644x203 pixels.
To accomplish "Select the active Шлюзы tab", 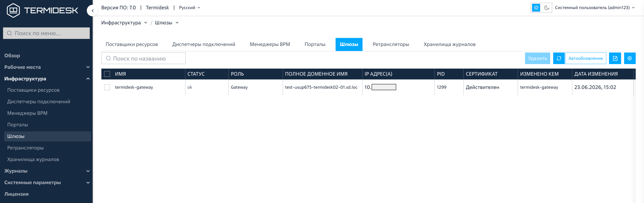I will (x=349, y=44).
